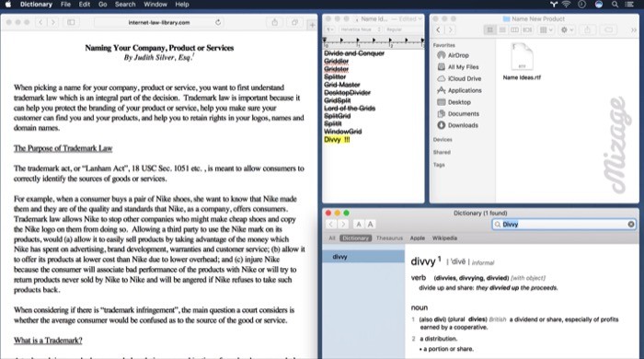Select the Name Ideas.rtf file
Viewport: 644px width, 359px height.
tap(522, 62)
